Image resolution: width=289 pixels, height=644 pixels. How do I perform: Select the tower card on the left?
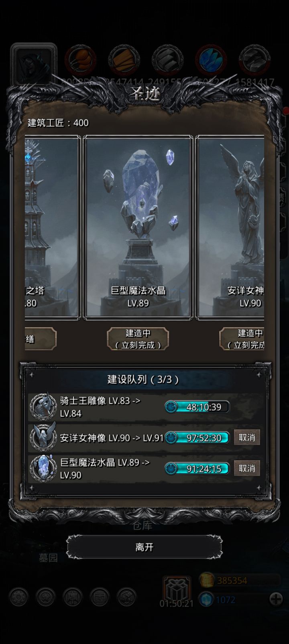pos(52,228)
